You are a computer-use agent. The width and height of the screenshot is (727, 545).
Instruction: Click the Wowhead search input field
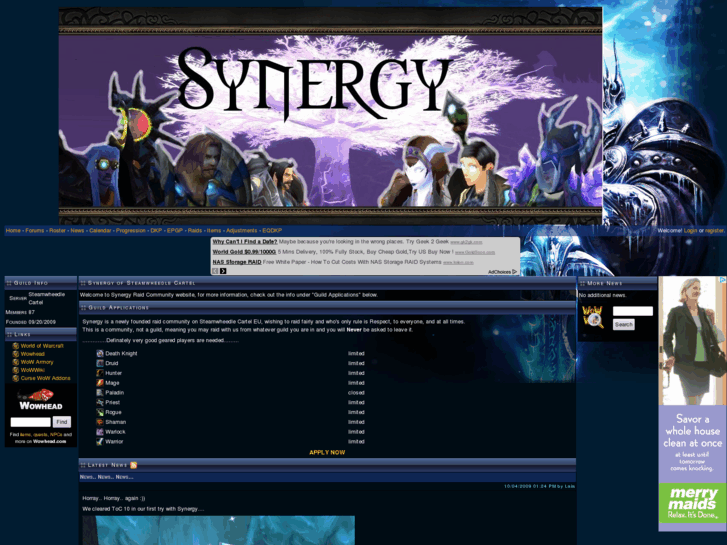tap(31, 422)
